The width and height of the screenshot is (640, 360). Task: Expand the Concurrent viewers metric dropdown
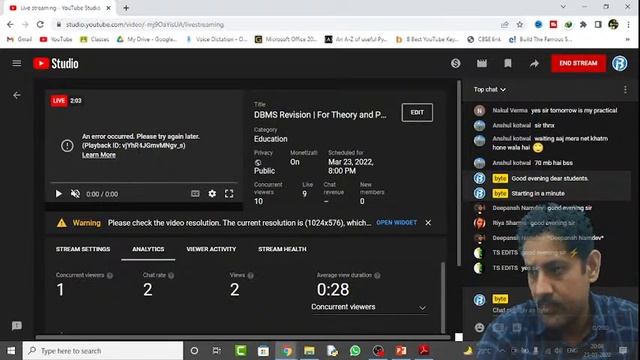(x=369, y=307)
